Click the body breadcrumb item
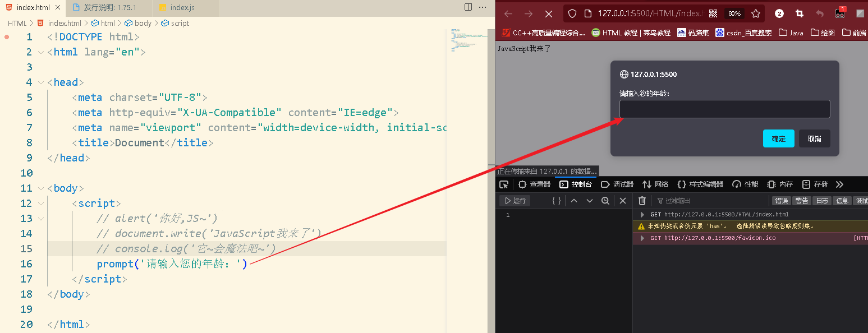This screenshot has width=868, height=333. click(138, 23)
